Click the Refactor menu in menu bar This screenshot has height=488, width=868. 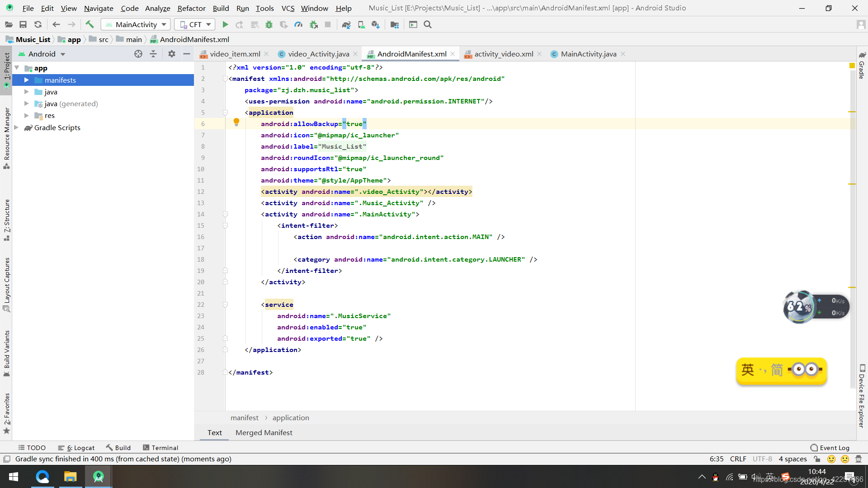click(191, 8)
